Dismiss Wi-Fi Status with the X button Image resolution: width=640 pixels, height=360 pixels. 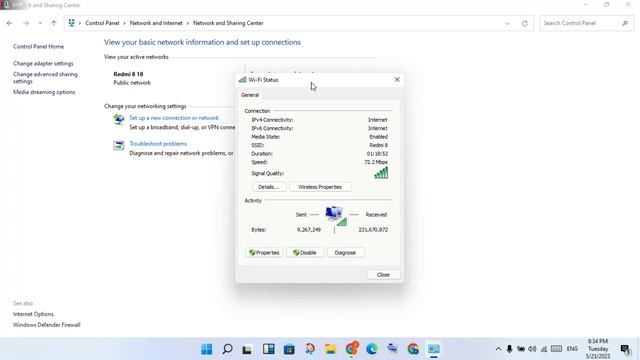397,80
